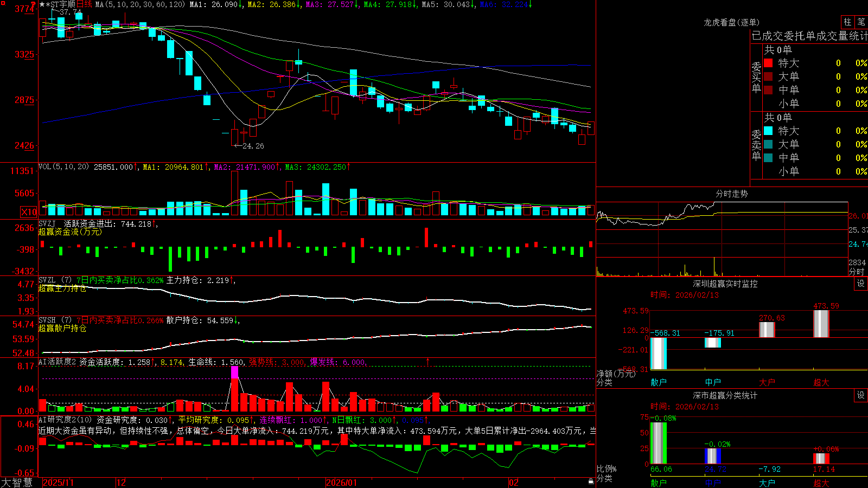868x488 pixels.
Task: Open 设 settings for 深圳超赢实时监控 panel
Action: click(861, 284)
